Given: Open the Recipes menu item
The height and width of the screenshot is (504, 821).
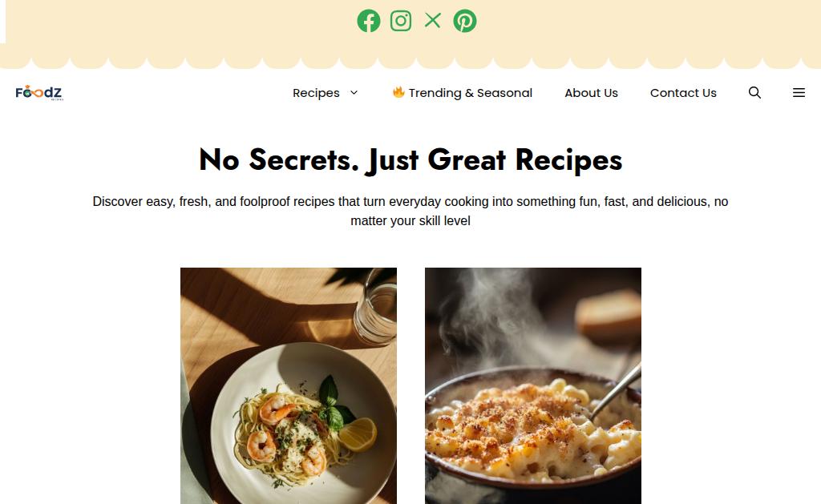Looking at the screenshot, I should point(316,93).
